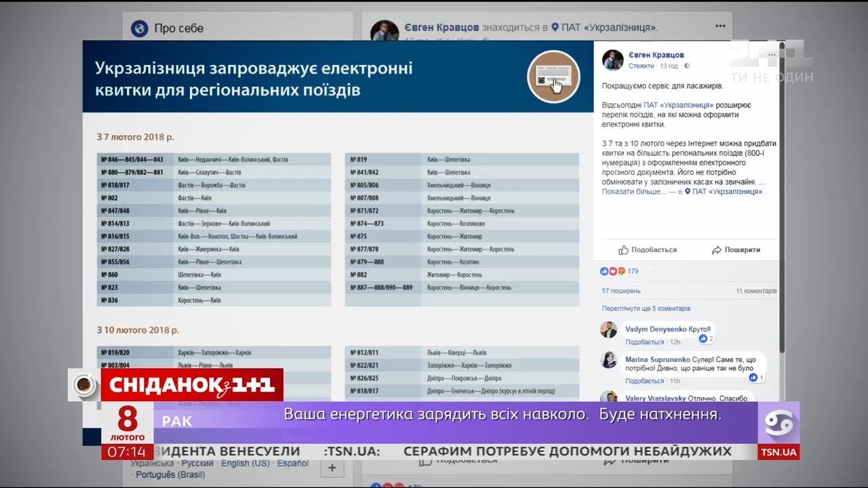Viewport: 868px width, 488px height.
Task: Click the row "№ 879—880 Коростень—Козятин"
Action: [462, 262]
